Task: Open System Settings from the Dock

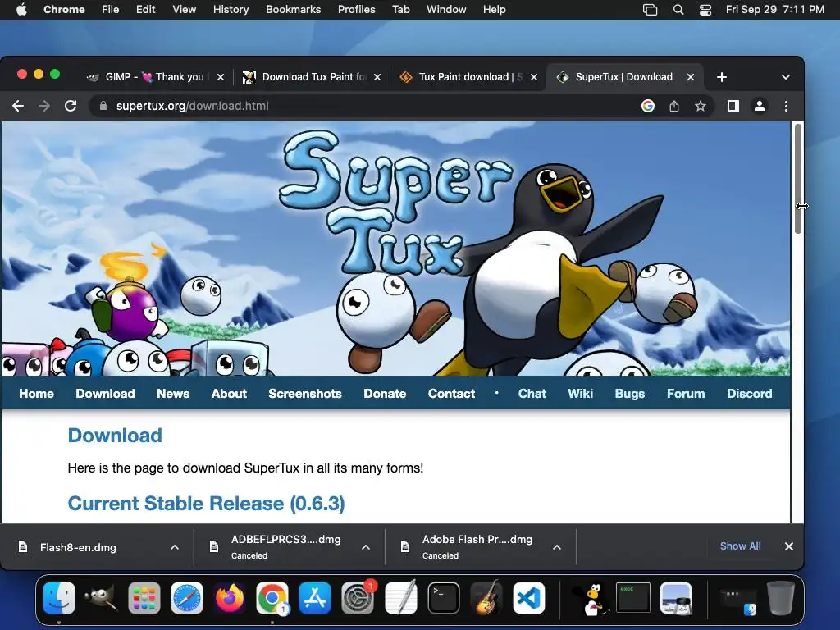Action: [358, 598]
